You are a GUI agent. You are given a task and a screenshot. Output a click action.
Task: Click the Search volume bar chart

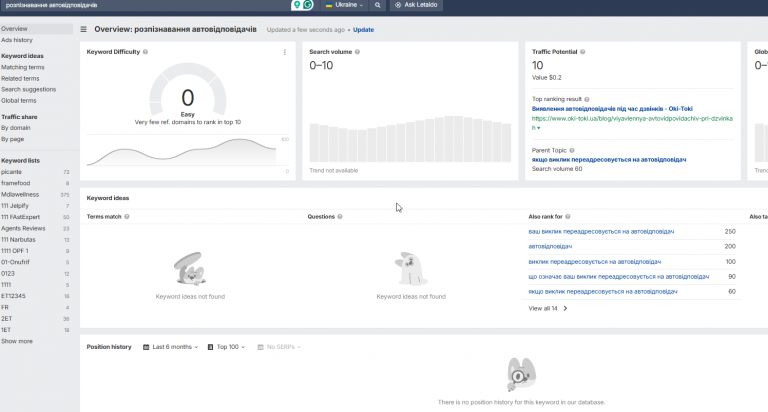[410, 139]
